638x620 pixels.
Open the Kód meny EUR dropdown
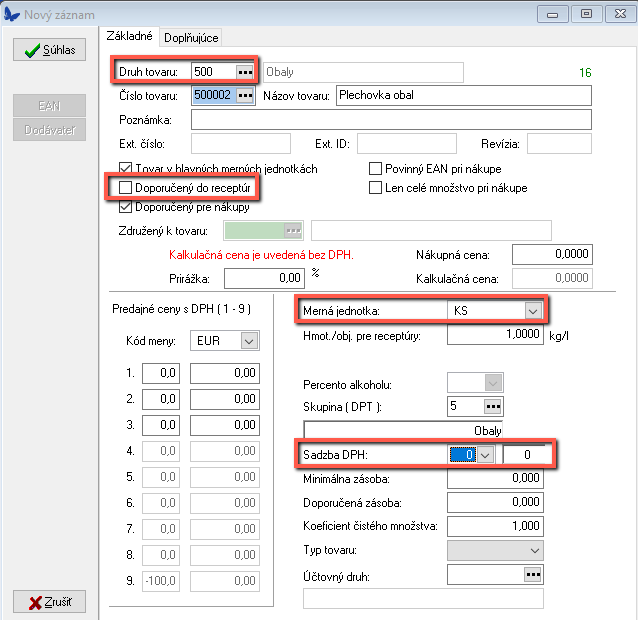247,341
